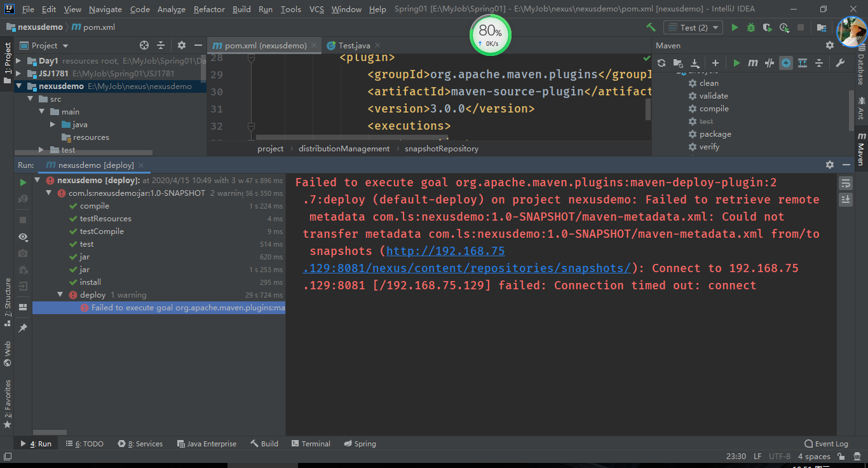Click the Build Project hammer icon
This screenshot has height=468, width=868.
(x=651, y=27)
